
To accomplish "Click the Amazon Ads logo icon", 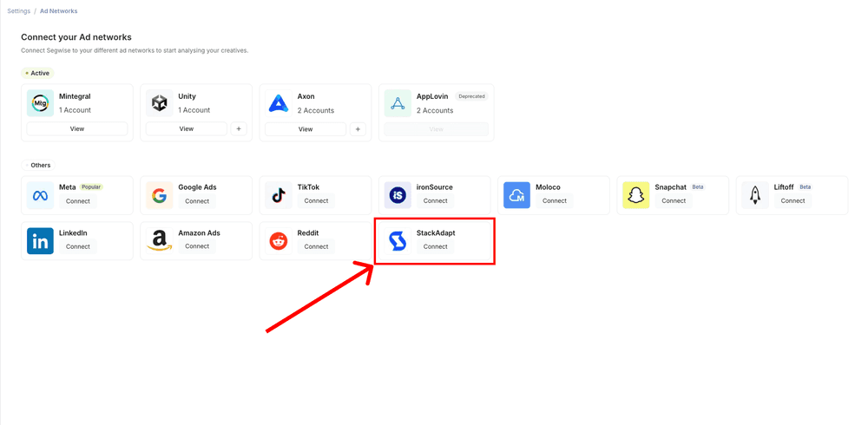I will tap(160, 241).
